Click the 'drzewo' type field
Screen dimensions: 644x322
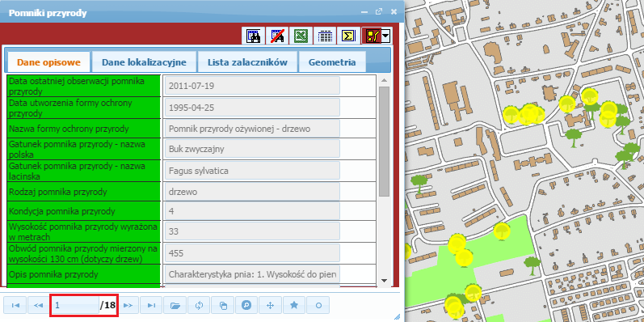(x=252, y=192)
